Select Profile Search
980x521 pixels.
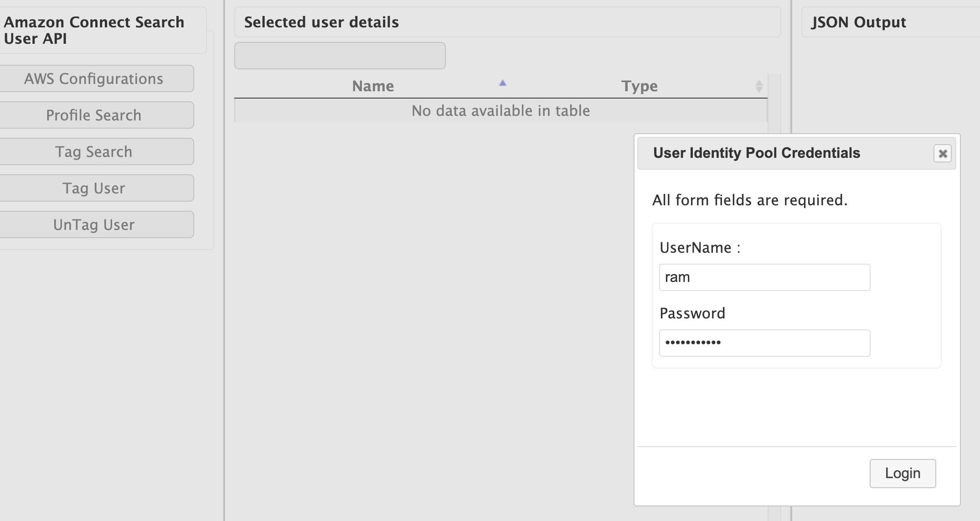coord(97,115)
